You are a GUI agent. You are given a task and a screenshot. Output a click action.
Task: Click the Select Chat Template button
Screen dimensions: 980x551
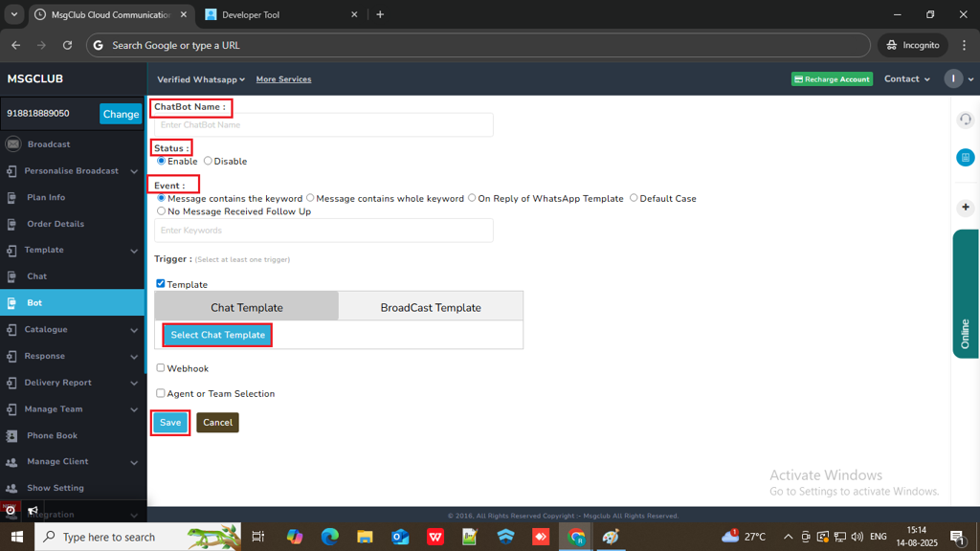tap(217, 335)
